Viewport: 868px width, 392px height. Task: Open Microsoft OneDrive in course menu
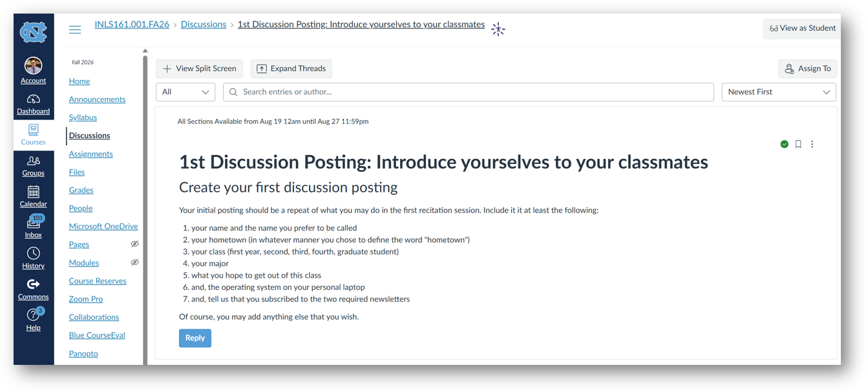(x=103, y=226)
